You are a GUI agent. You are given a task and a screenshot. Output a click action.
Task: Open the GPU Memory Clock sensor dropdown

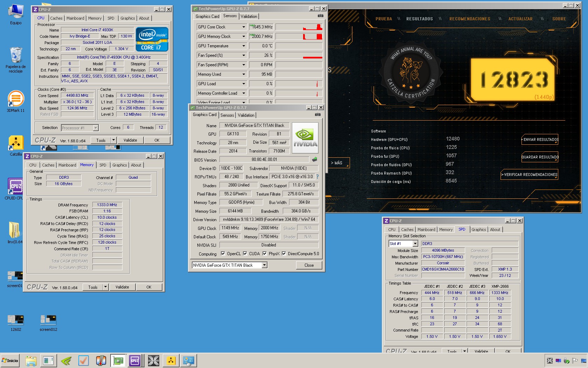pos(244,36)
